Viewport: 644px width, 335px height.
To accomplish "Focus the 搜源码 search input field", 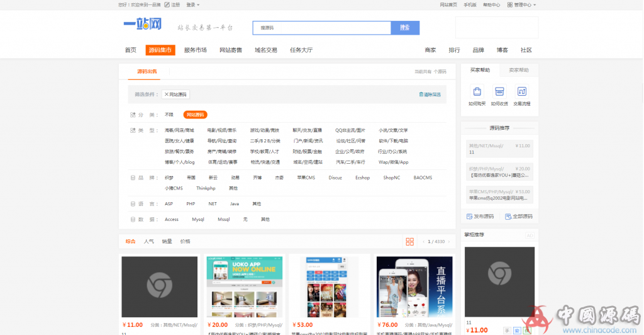I will (321, 28).
